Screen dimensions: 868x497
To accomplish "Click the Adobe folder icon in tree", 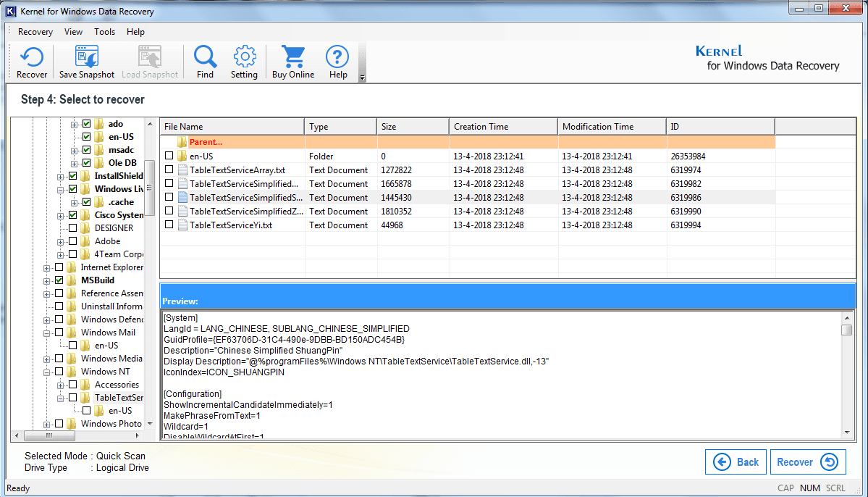I will [85, 241].
